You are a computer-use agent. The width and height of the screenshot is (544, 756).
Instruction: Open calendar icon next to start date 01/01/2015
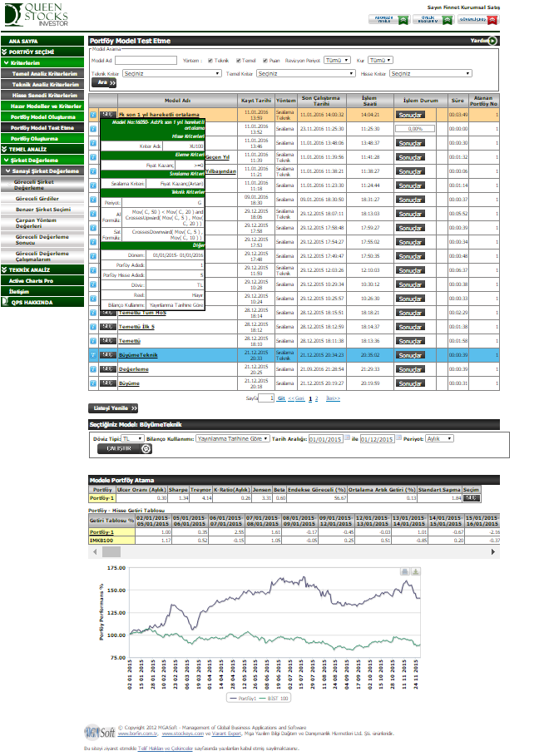pyautogui.click(x=347, y=437)
